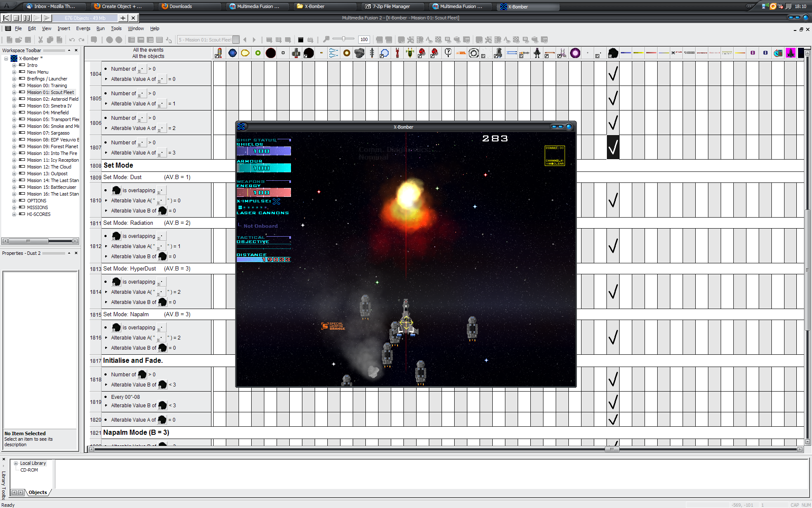812x508 pixels.
Task: Select the purple orb object column icon
Action: coord(575,53)
